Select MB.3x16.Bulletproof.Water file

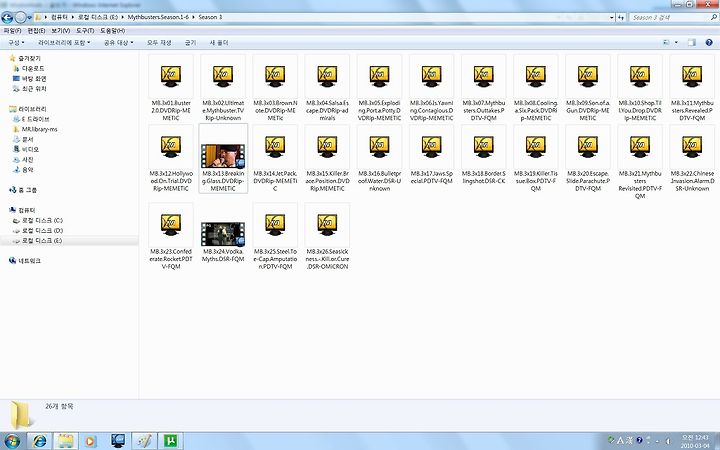[x=379, y=158]
